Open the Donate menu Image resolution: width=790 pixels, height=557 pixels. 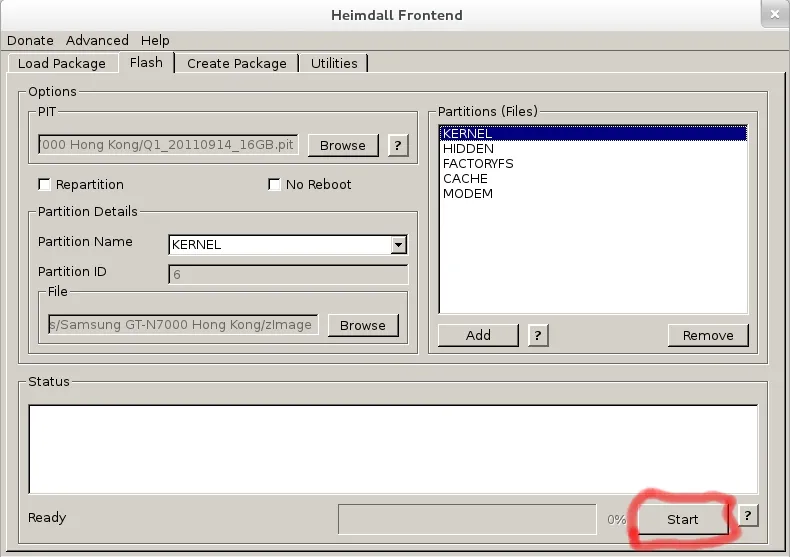click(x=30, y=40)
